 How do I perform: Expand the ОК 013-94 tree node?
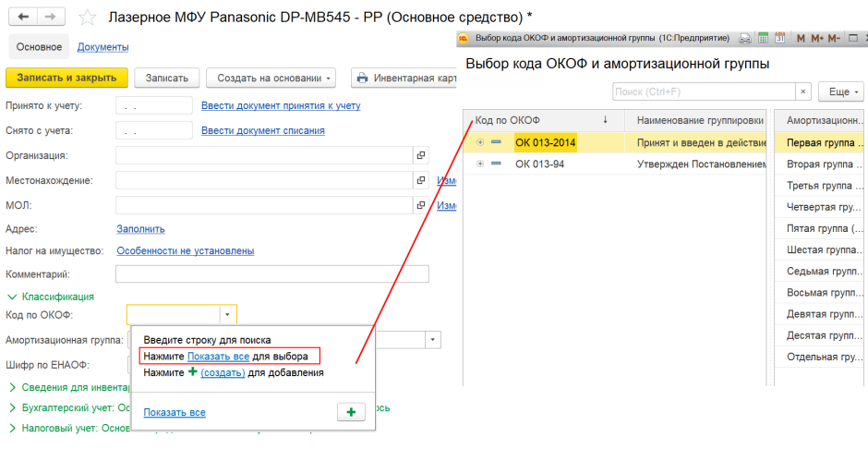480,164
